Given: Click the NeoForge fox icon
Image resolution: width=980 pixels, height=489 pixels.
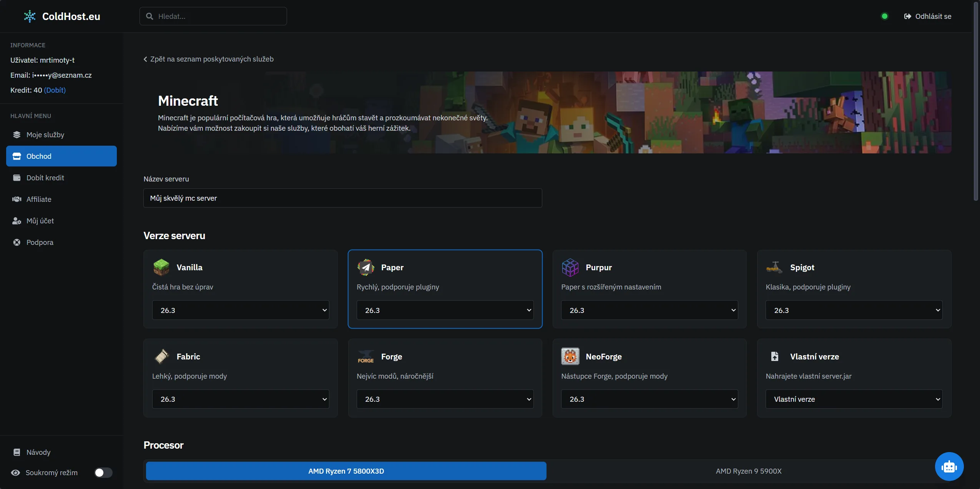Looking at the screenshot, I should pyautogui.click(x=570, y=356).
